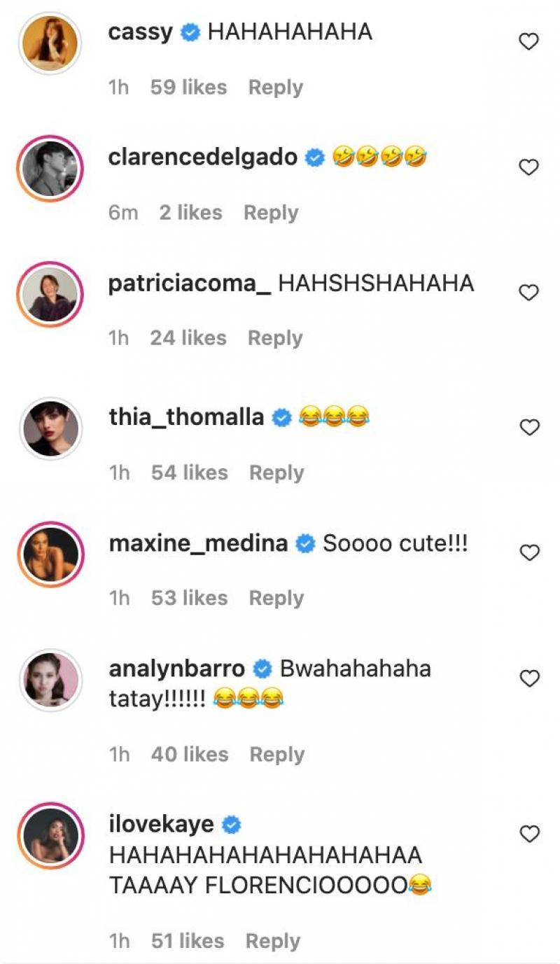Heart thia_thomalla's laughing emoji comment
This screenshot has height=964, width=560.
point(528,427)
